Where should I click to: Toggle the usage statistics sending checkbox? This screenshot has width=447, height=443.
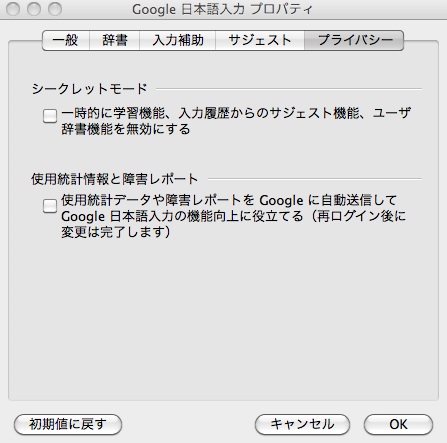point(50,206)
